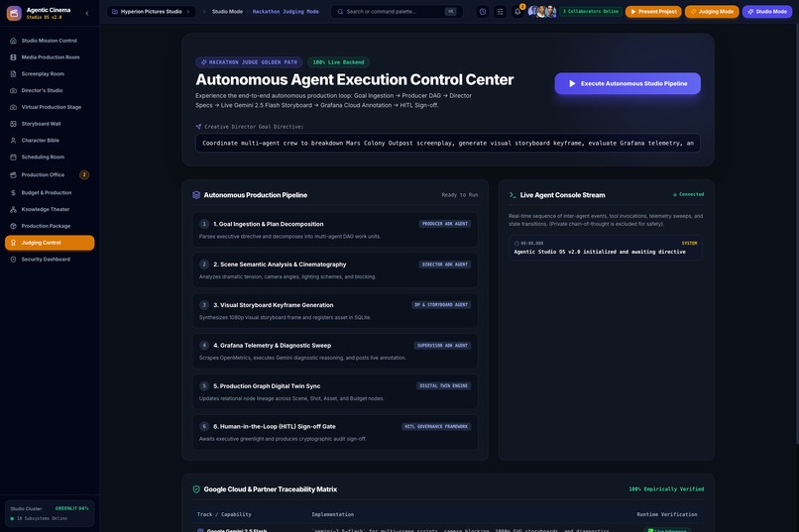This screenshot has width=799, height=532.
Task: Click the Character Bible person icon
Action: (13, 141)
